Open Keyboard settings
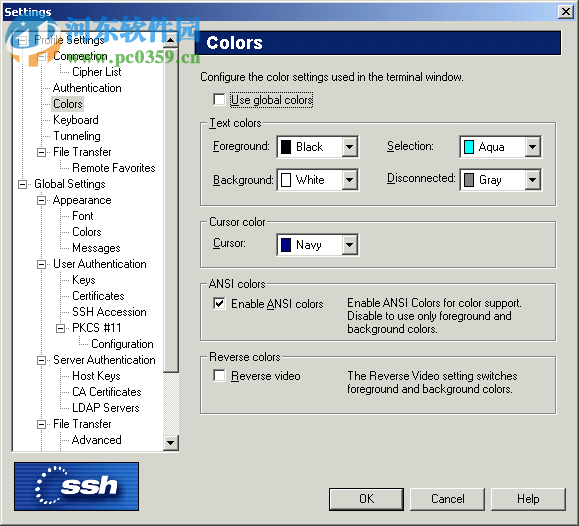The width and height of the screenshot is (579, 526). [76, 120]
